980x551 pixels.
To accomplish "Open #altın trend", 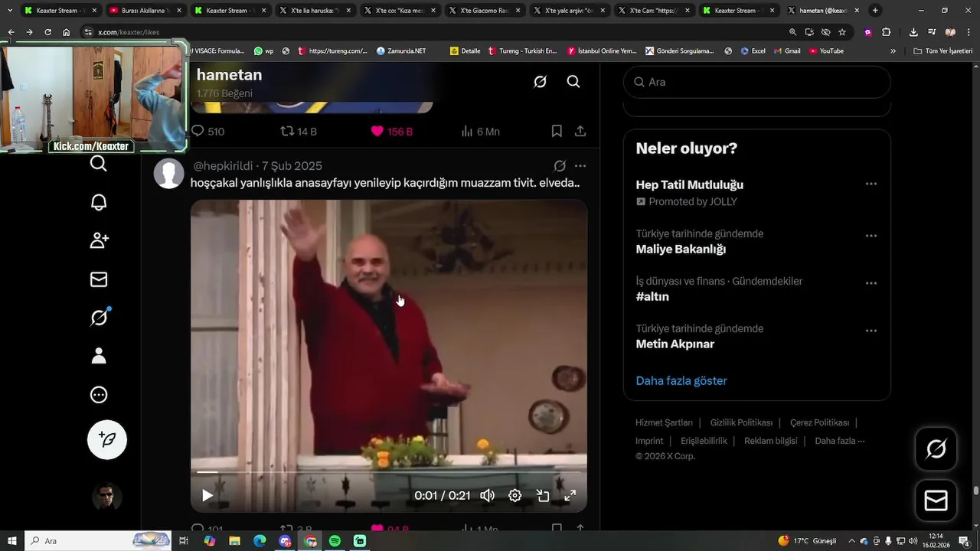I will (652, 296).
